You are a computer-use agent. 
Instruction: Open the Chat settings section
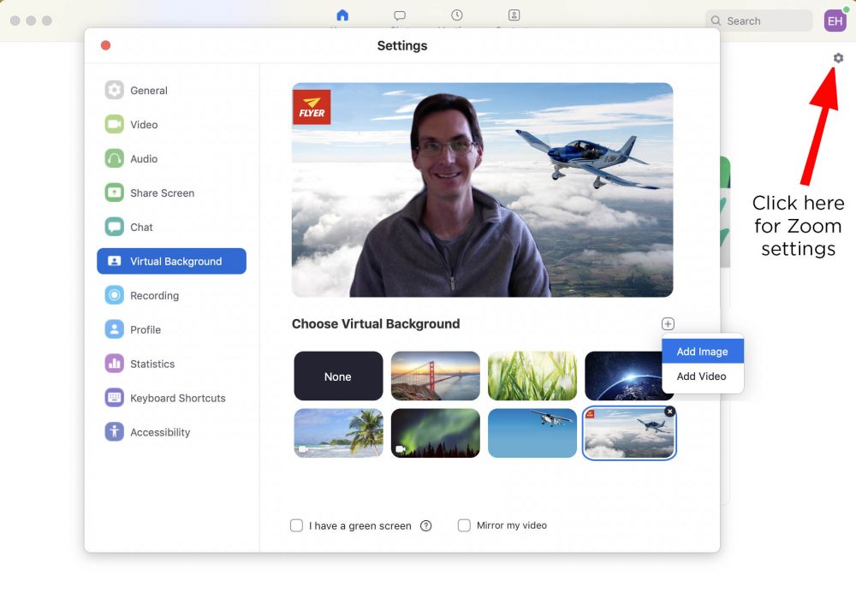click(140, 227)
